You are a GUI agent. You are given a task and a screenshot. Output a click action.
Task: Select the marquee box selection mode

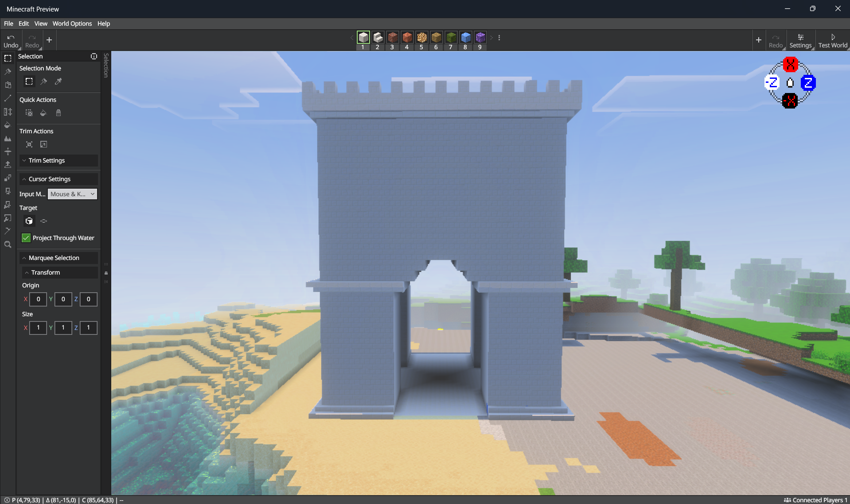(29, 81)
